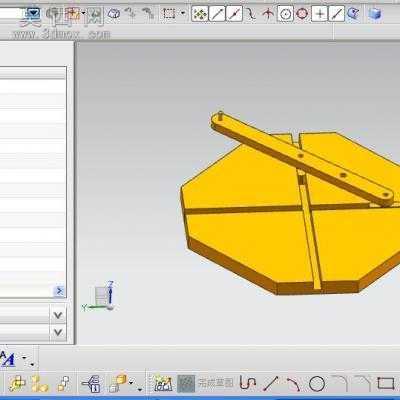
Task: Click the scroll-right arrow in left panel list
Action: [x=59, y=291]
